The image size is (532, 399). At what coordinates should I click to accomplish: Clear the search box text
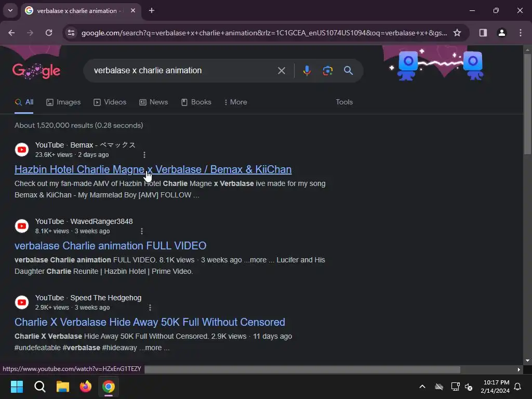pyautogui.click(x=281, y=71)
